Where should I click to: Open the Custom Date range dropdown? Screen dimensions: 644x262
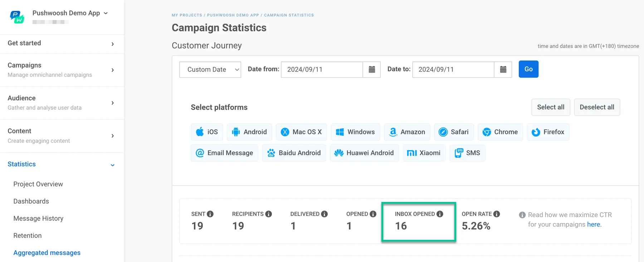click(x=210, y=69)
